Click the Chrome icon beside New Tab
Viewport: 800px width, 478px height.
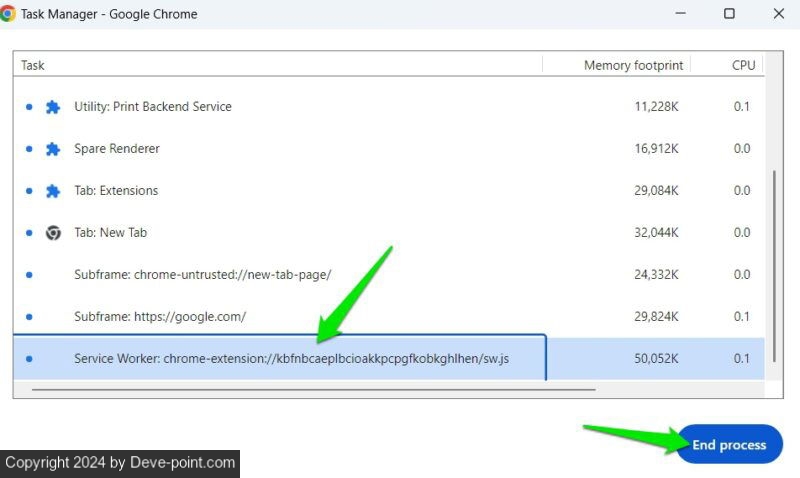(53, 233)
